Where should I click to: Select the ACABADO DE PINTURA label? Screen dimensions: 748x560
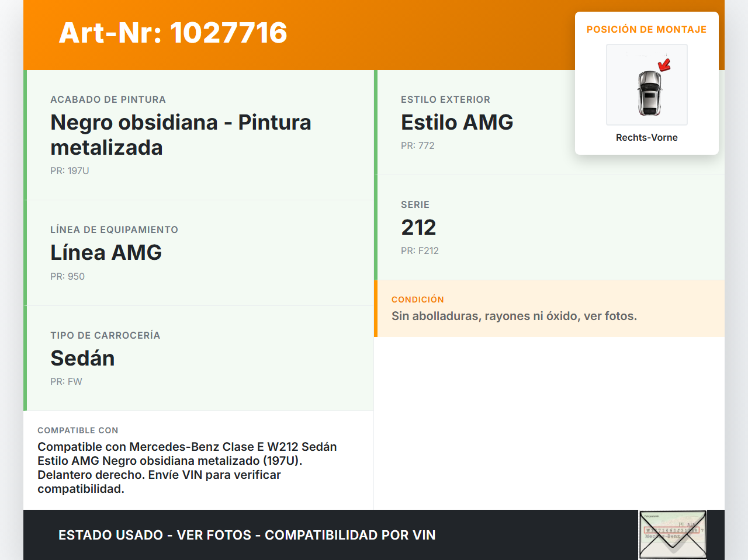[x=108, y=99]
